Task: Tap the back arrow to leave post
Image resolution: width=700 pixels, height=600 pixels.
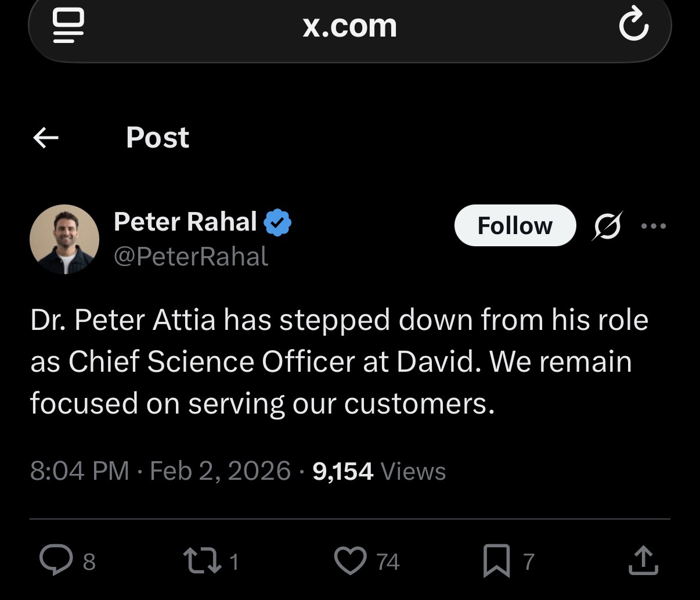Action: coord(46,138)
